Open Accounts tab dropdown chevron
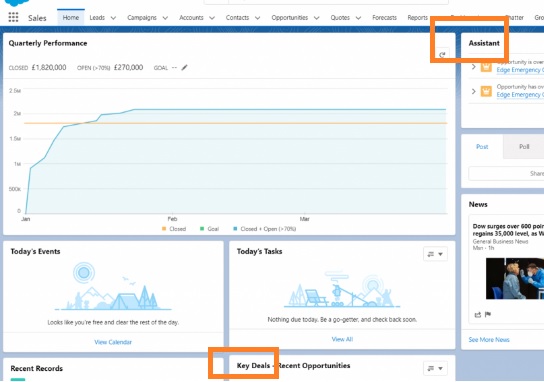Image resolution: width=544 pixels, height=382 pixels. click(212, 18)
